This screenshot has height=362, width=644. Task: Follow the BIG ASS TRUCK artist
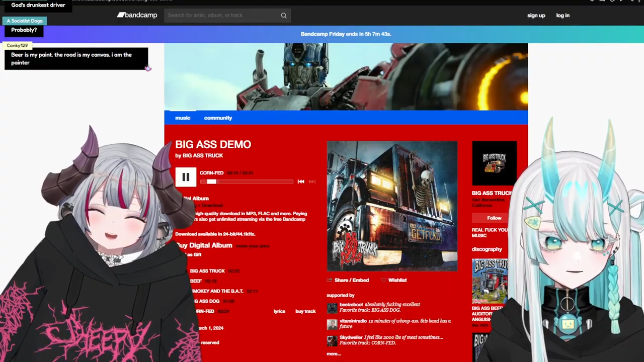point(494,218)
